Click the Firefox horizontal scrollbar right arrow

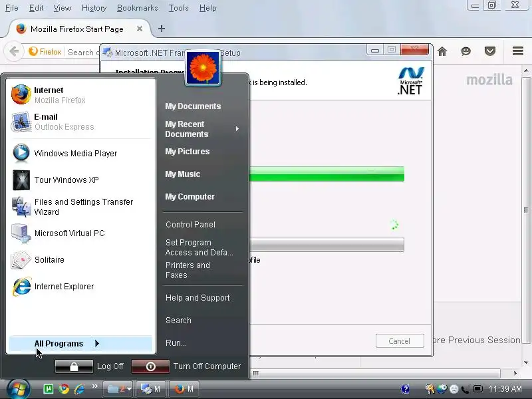[515, 373]
